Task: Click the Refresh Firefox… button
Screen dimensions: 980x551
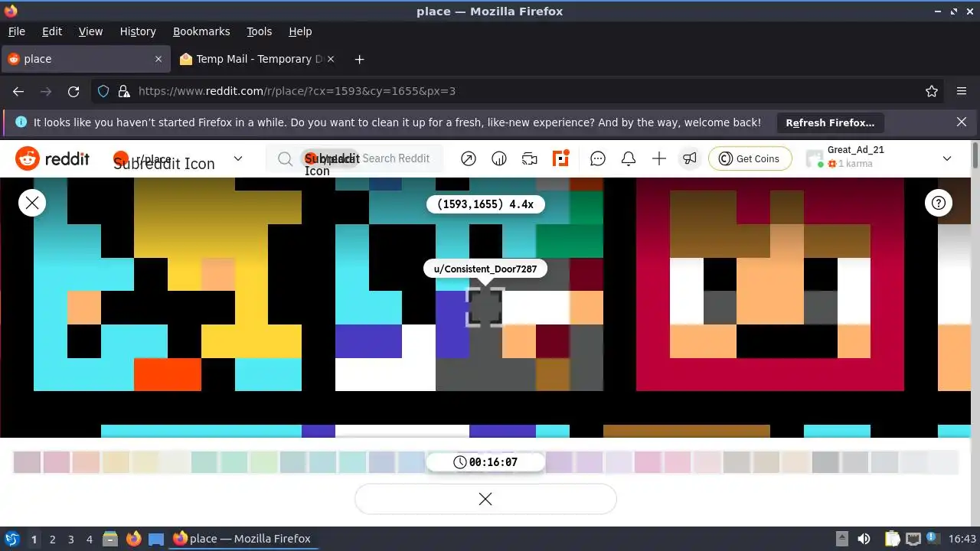Action: pos(830,122)
